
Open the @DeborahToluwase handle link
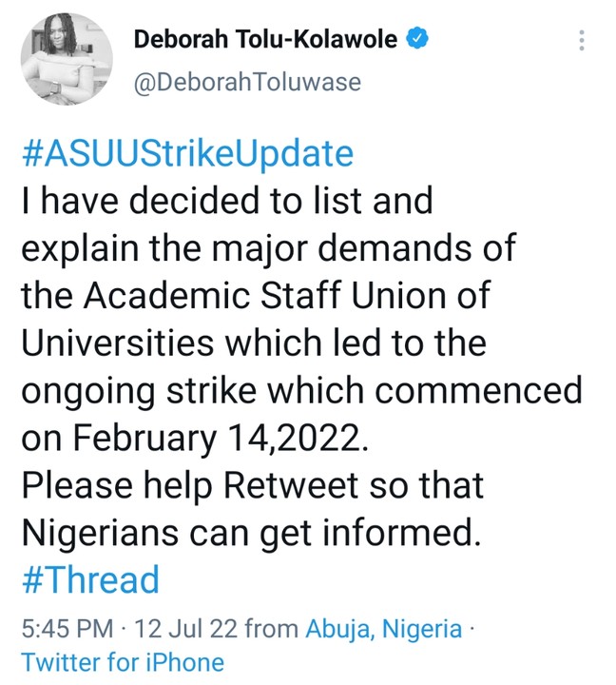point(247,83)
